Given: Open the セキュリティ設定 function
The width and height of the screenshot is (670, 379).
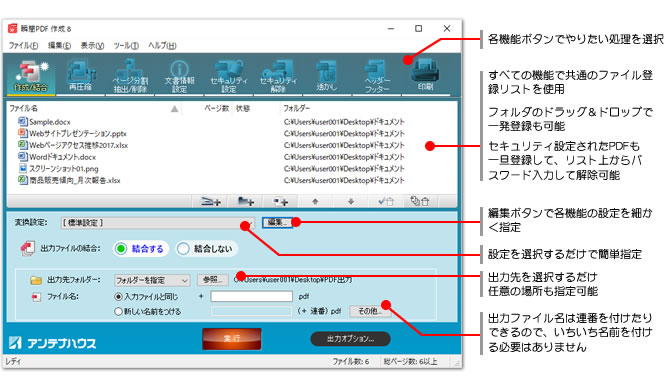Looking at the screenshot, I should tap(229, 76).
